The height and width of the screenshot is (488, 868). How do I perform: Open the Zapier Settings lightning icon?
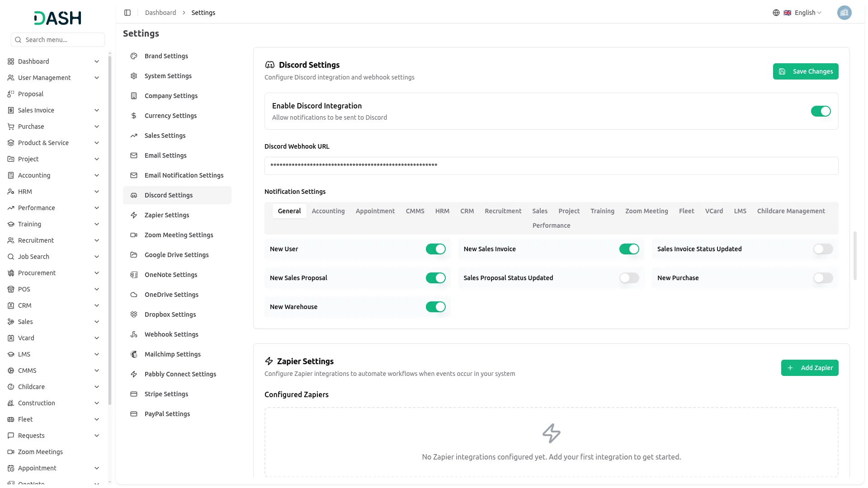[134, 215]
